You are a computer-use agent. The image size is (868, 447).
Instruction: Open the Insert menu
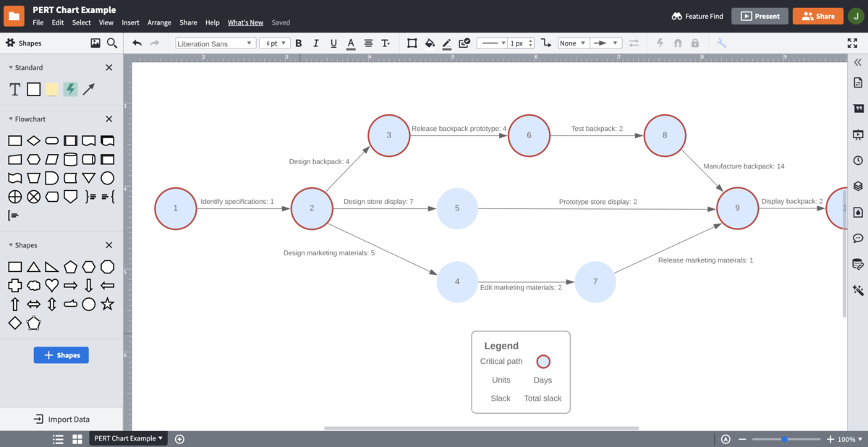[x=130, y=22]
